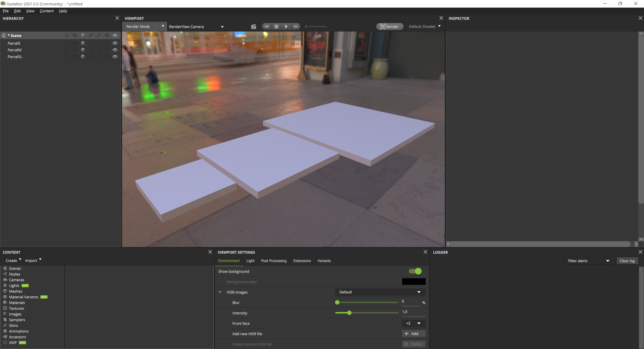Viewport: 644px width, 349px height.
Task: Click the mesh cube icon in Scene row
Action: [x=83, y=35]
